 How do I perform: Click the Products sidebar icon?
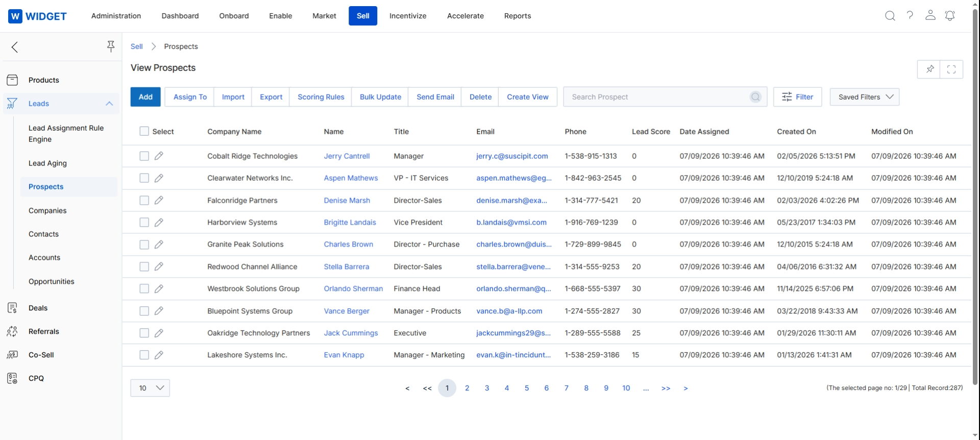(12, 80)
